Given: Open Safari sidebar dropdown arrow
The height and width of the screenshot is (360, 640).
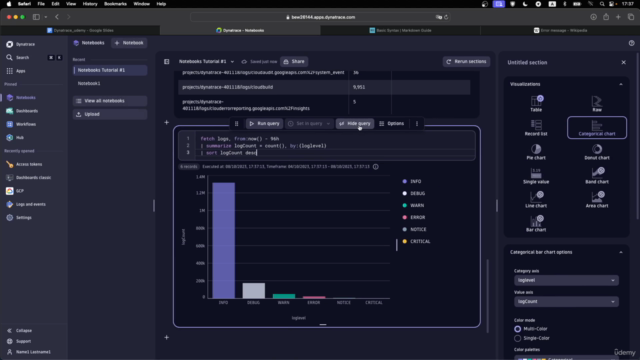Looking at the screenshot, I should tap(46, 17).
